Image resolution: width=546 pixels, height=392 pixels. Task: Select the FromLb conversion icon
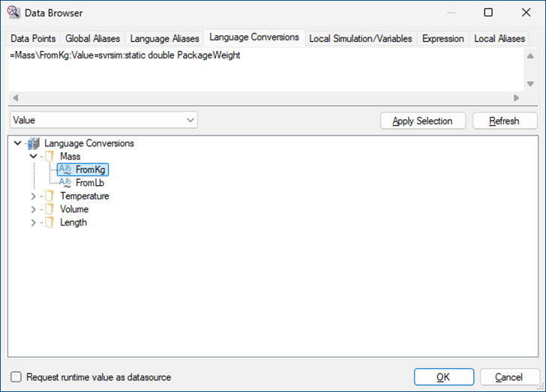coord(64,183)
